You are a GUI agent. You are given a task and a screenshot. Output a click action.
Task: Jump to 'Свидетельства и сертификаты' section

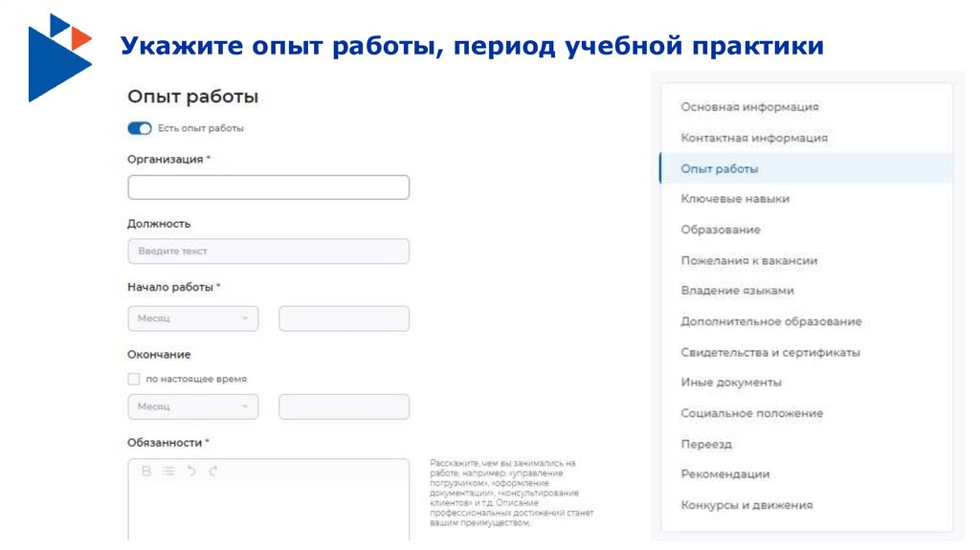point(770,352)
